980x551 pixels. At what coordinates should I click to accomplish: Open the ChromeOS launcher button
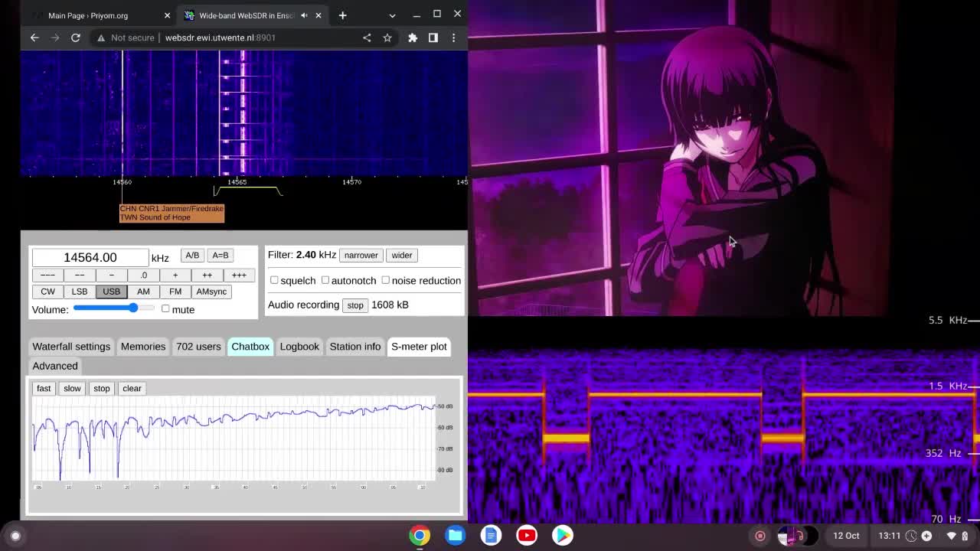coord(15,536)
